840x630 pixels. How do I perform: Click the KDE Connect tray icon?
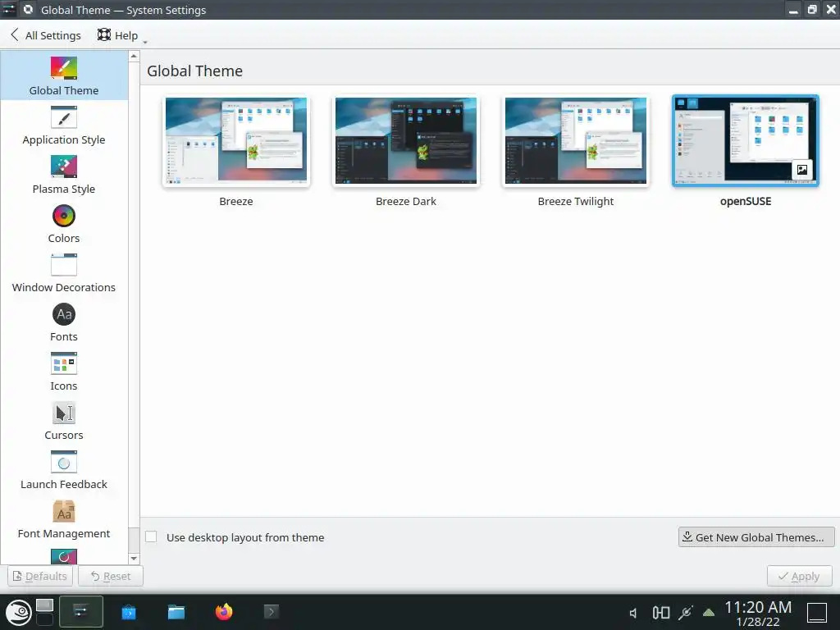[660, 612]
